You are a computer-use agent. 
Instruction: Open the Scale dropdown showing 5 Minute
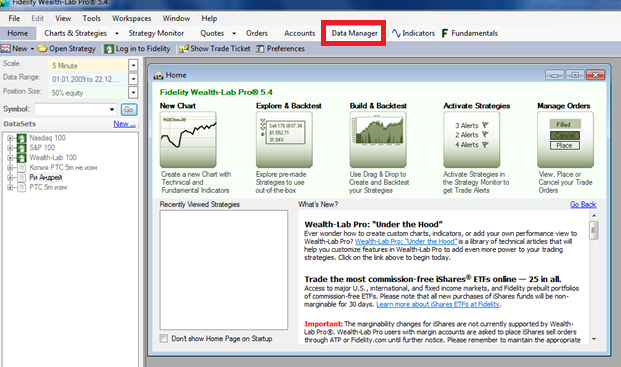(x=133, y=65)
